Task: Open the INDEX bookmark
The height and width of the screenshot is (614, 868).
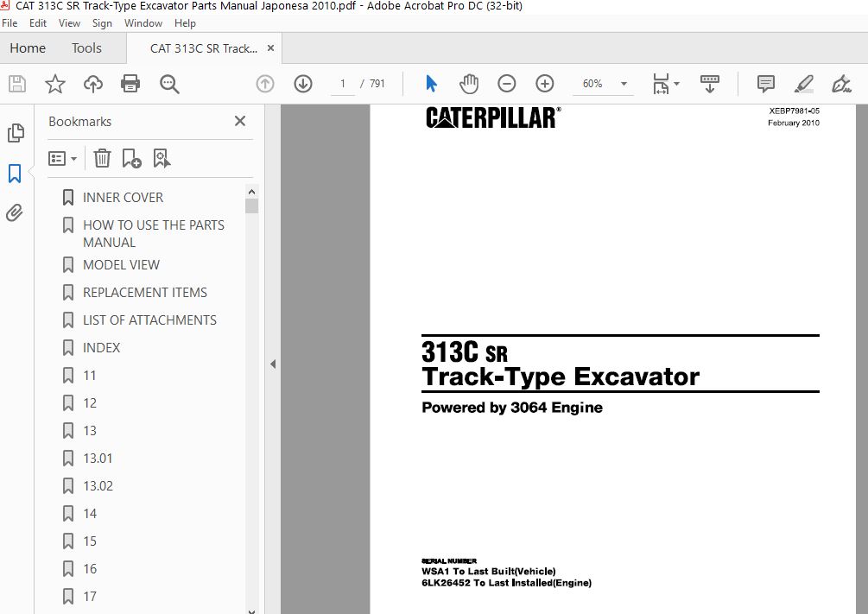Action: point(101,348)
